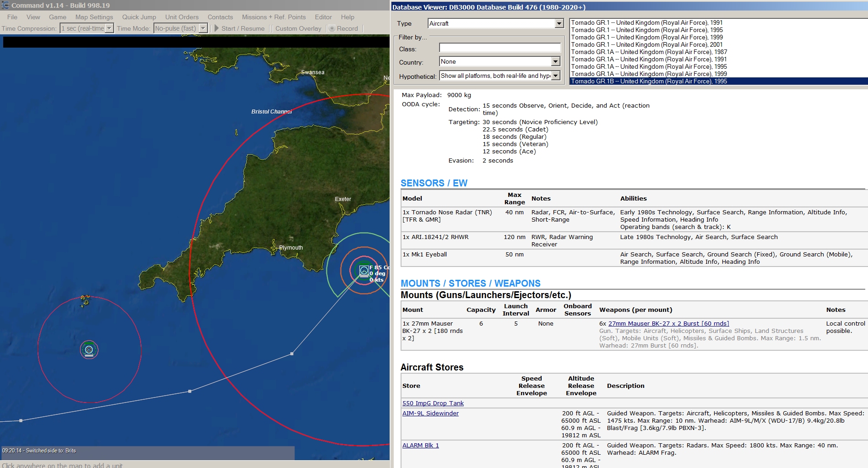This screenshot has width=868, height=468.
Task: Click the course waypoint at the map's left edge
Action: coord(21,420)
